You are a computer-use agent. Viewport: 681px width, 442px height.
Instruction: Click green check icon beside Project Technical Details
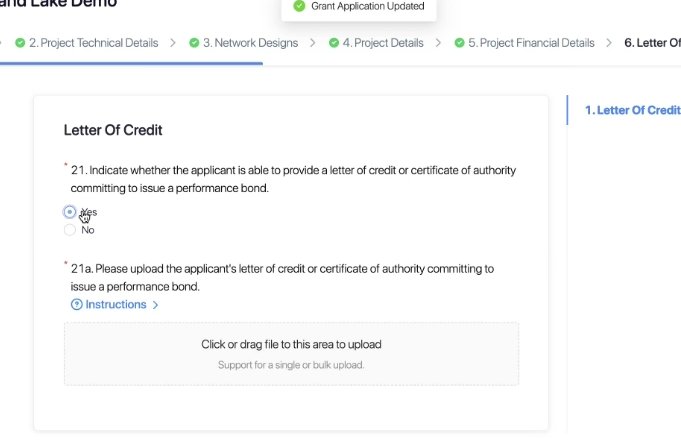click(19, 43)
